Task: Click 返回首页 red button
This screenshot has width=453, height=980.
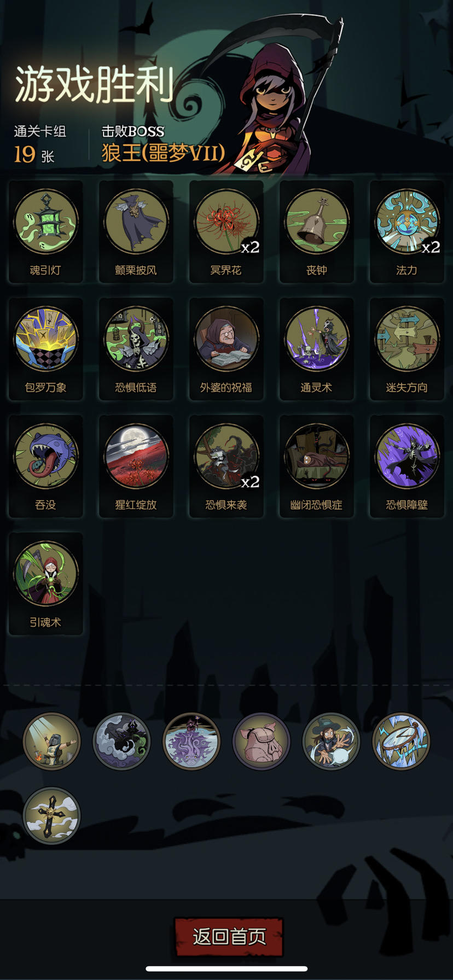Action: (x=229, y=937)
